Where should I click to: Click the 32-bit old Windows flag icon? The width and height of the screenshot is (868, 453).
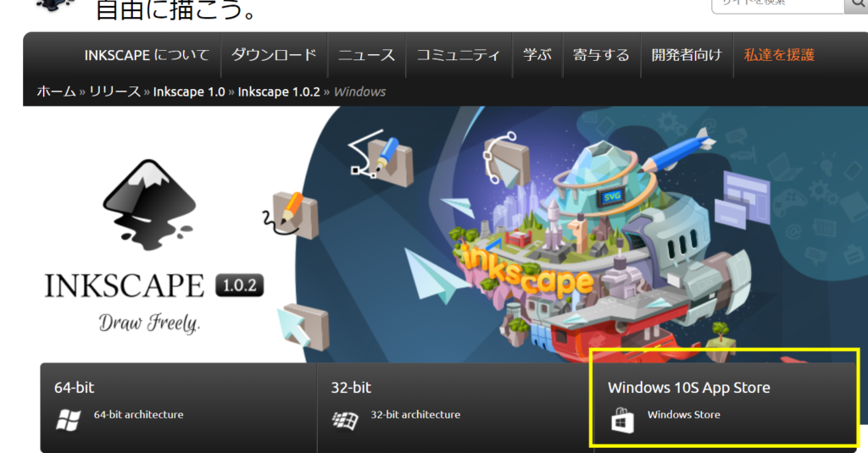pos(346,420)
